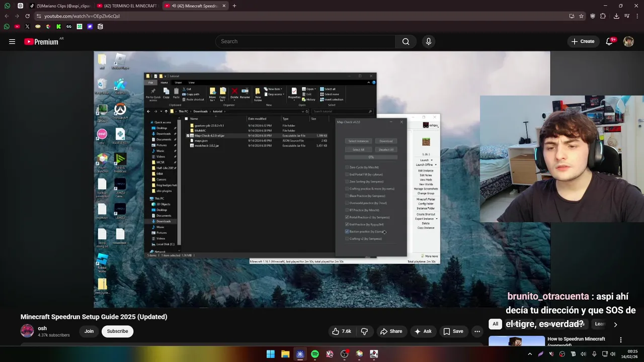
Task: Uncheck Bastion practice checkbox
Action: click(x=347, y=232)
